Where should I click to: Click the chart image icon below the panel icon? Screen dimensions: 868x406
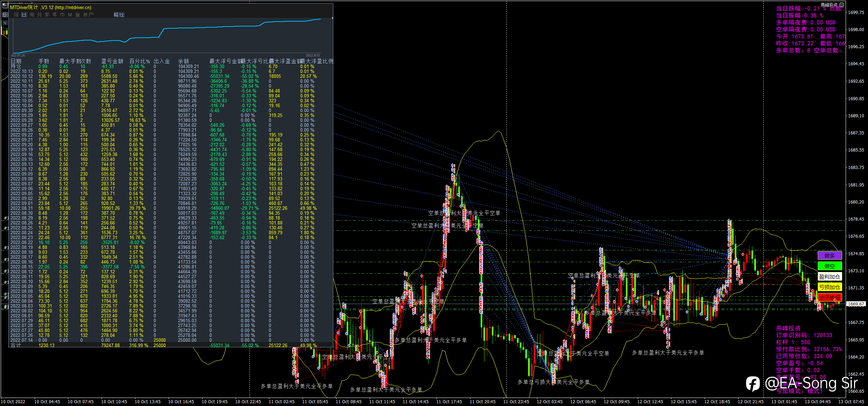(x=5, y=15)
